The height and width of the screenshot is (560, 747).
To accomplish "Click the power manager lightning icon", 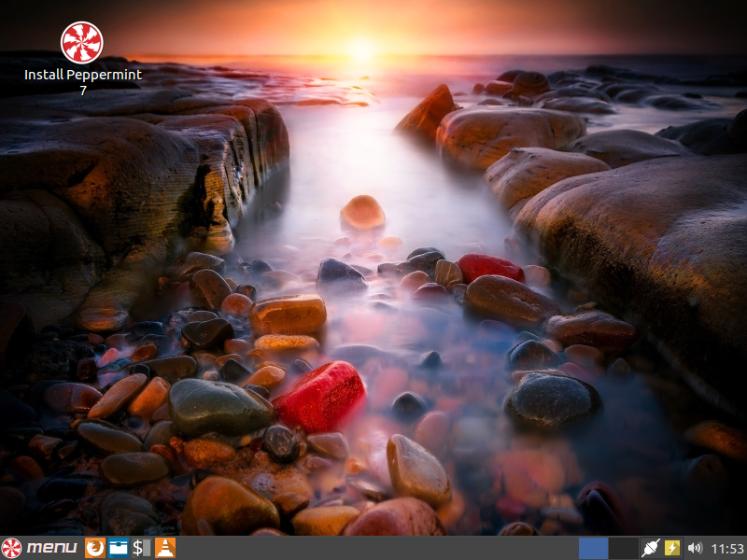I will click(x=672, y=548).
